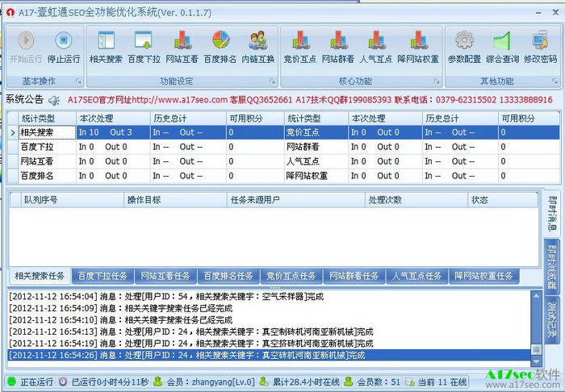Open the 相关搜索 function icon
The image size is (565, 392).
(x=106, y=40)
